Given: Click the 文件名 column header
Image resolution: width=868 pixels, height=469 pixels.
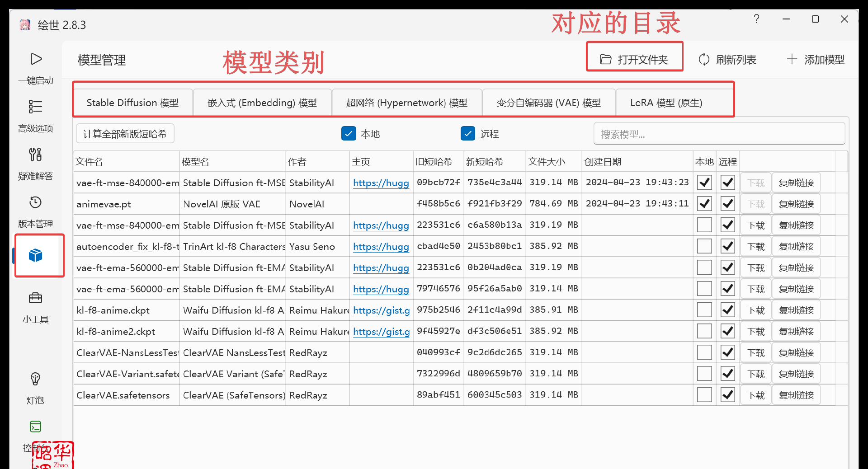Looking at the screenshot, I should pyautogui.click(x=126, y=162).
